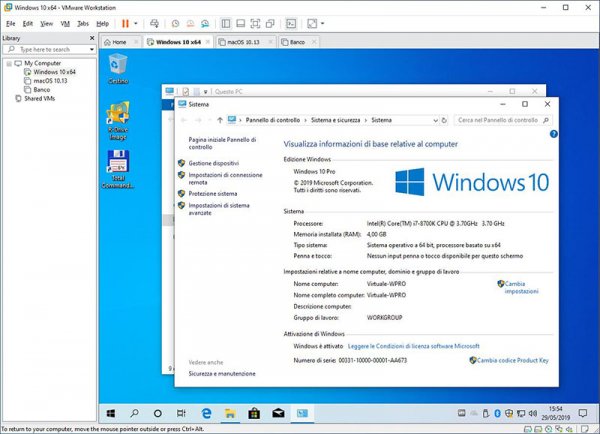This screenshot has width=600, height=434.
Task: Go up one level in the Sistema window
Action: (x=220, y=120)
